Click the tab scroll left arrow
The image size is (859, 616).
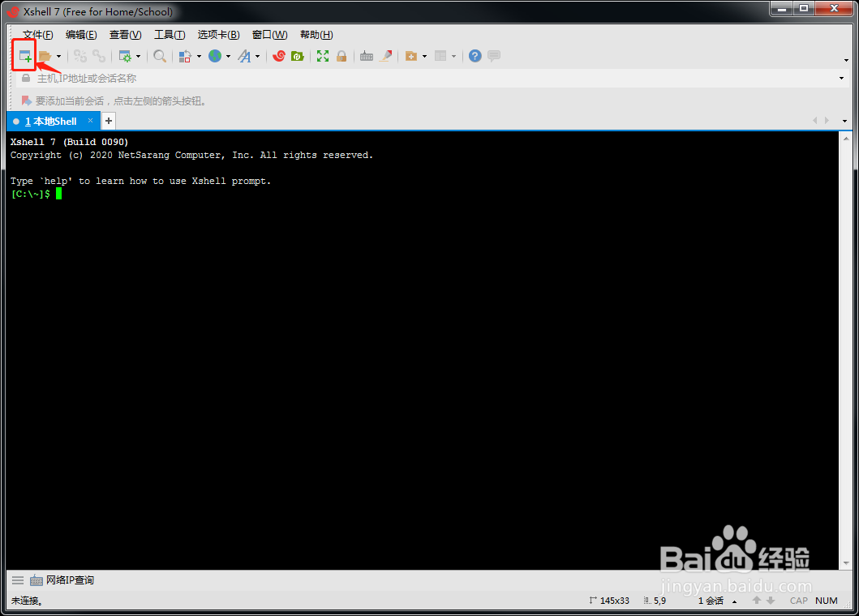click(814, 121)
